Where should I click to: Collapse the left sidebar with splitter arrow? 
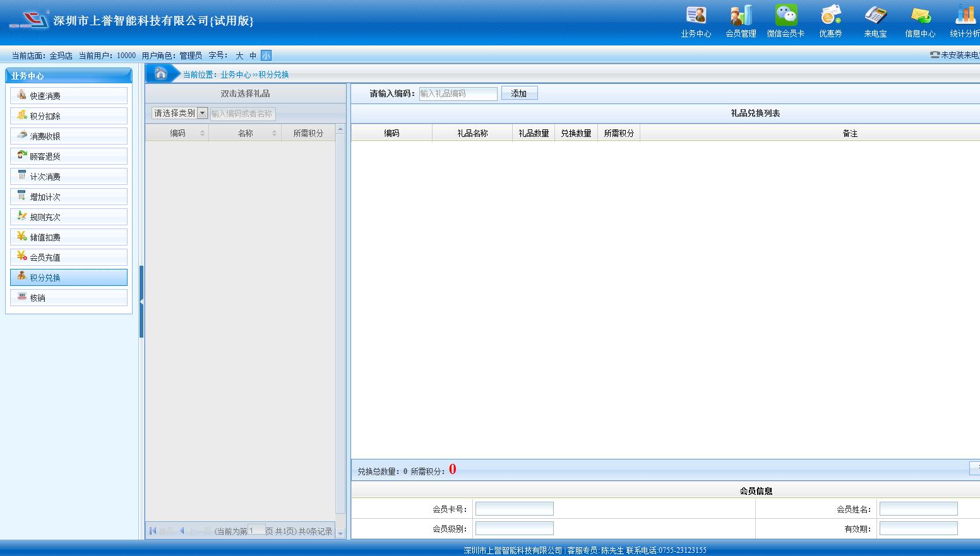click(141, 302)
